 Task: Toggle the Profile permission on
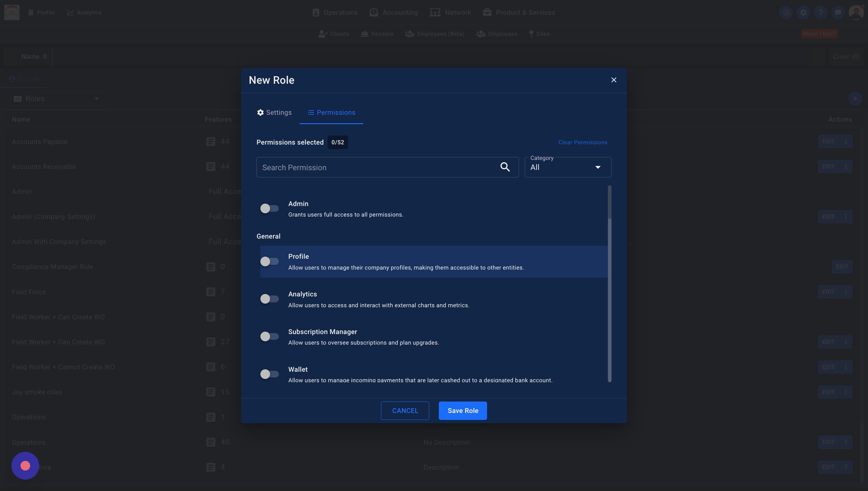(x=269, y=261)
